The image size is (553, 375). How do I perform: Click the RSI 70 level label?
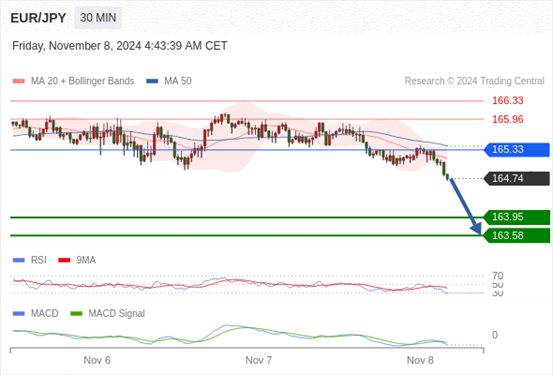pyautogui.click(x=498, y=276)
